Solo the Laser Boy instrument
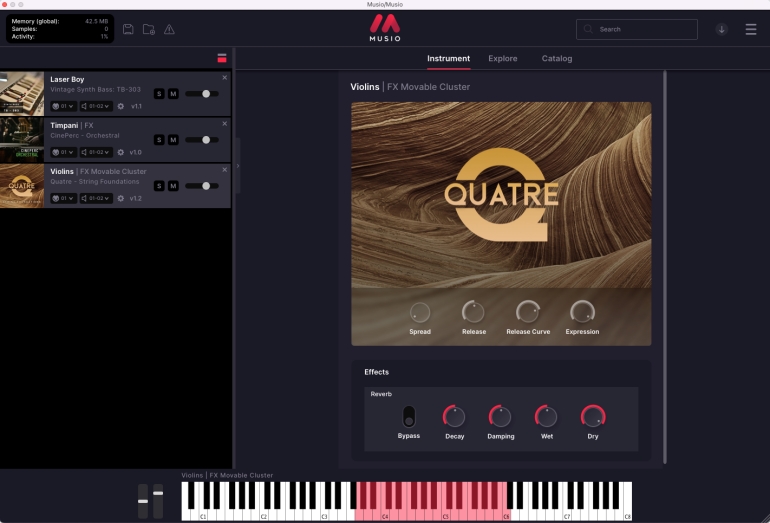This screenshot has height=523, width=770. coord(159,94)
